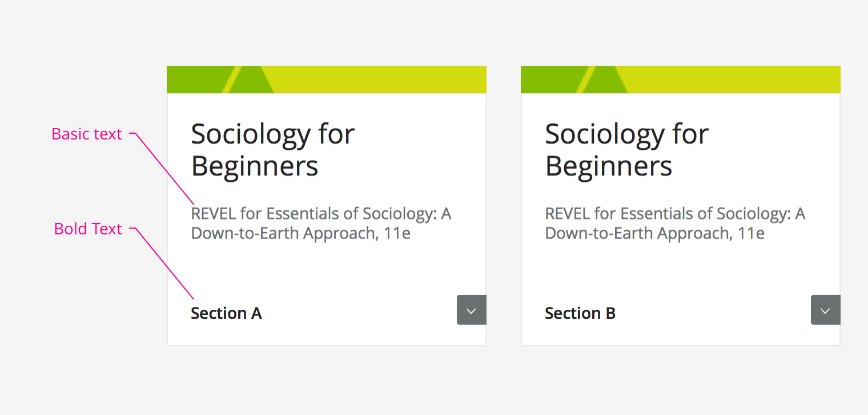This screenshot has width=868, height=415.
Task: Open Sociology for Beginners title in Section A card
Action: click(272, 150)
